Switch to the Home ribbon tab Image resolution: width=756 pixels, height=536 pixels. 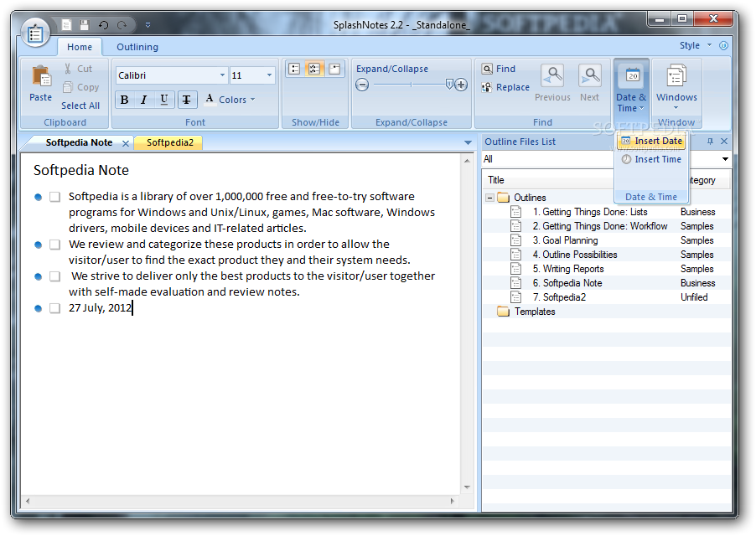(80, 47)
